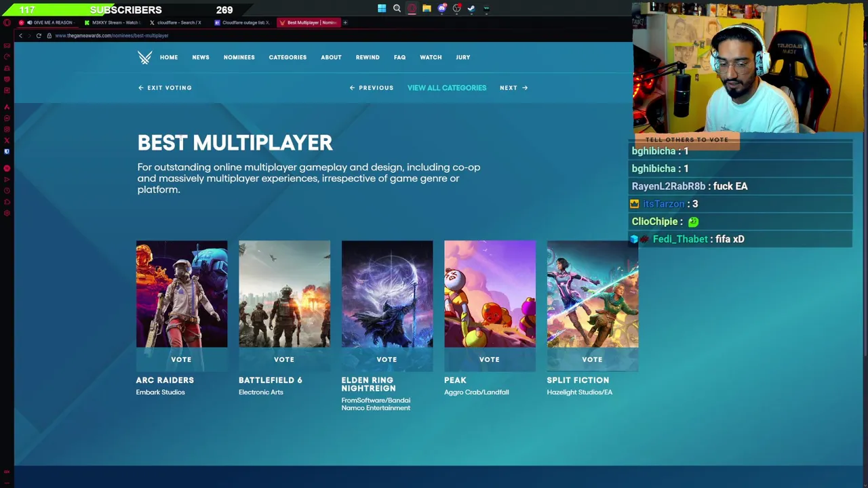Open sidebar settings gear icon

click(x=7, y=213)
